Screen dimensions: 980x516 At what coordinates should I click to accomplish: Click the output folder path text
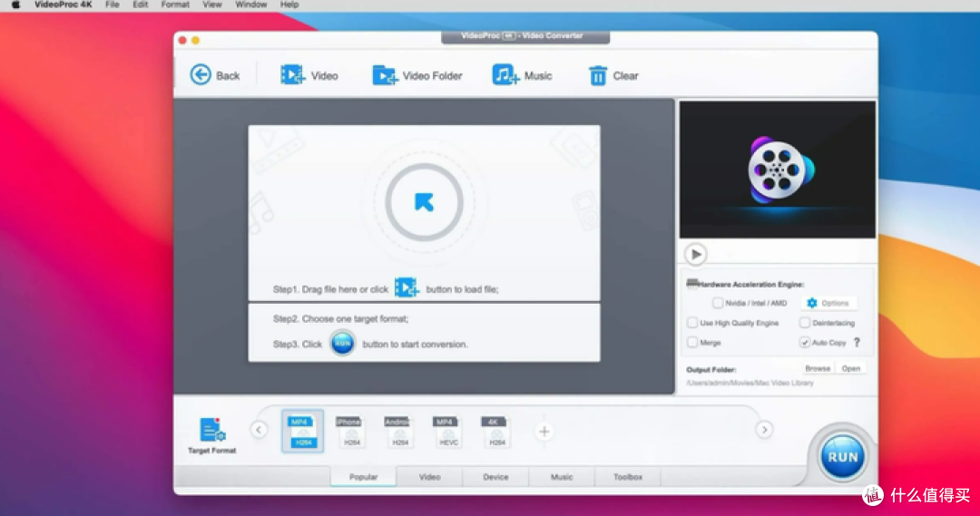[x=750, y=383]
